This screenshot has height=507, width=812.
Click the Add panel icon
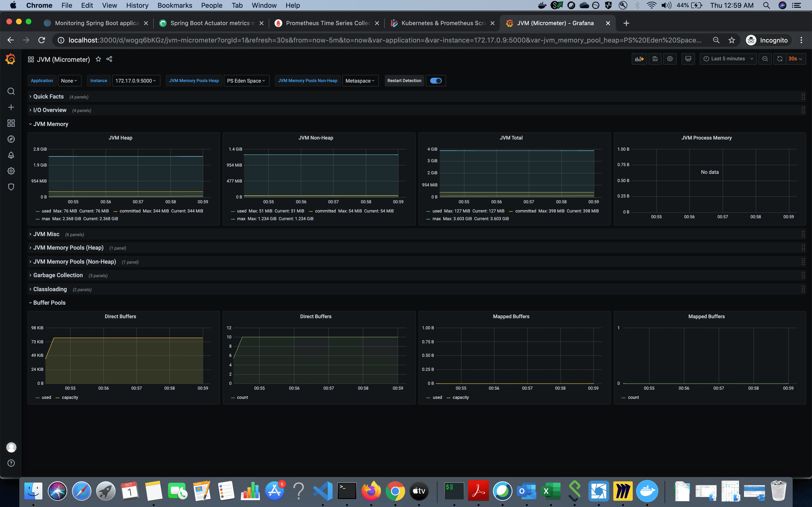click(639, 59)
